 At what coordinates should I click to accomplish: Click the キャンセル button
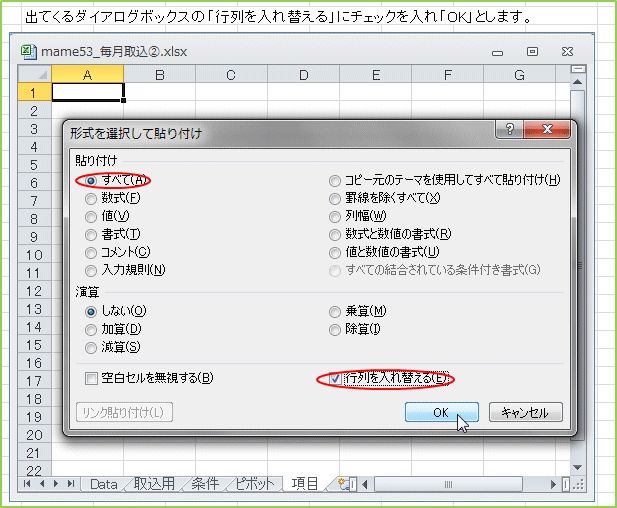(526, 412)
